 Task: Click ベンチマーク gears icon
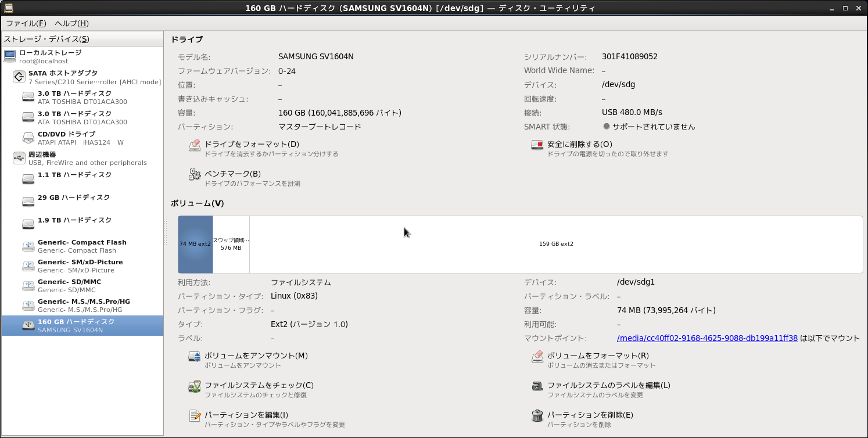click(195, 175)
